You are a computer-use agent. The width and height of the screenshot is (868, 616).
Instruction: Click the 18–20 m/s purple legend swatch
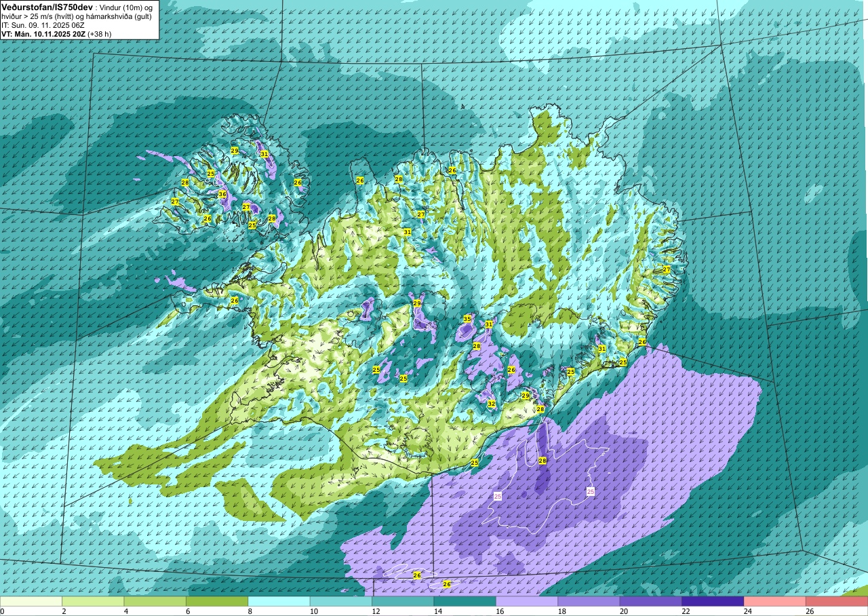click(589, 601)
